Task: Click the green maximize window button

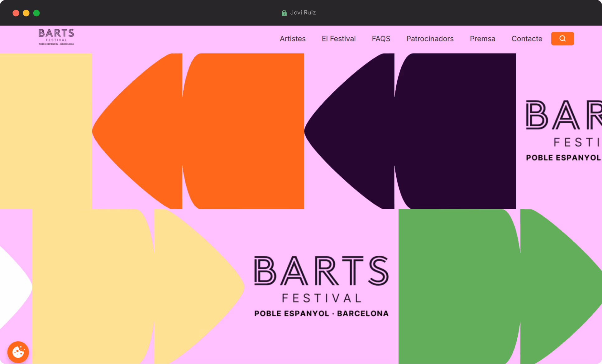Action: pyautogui.click(x=36, y=13)
